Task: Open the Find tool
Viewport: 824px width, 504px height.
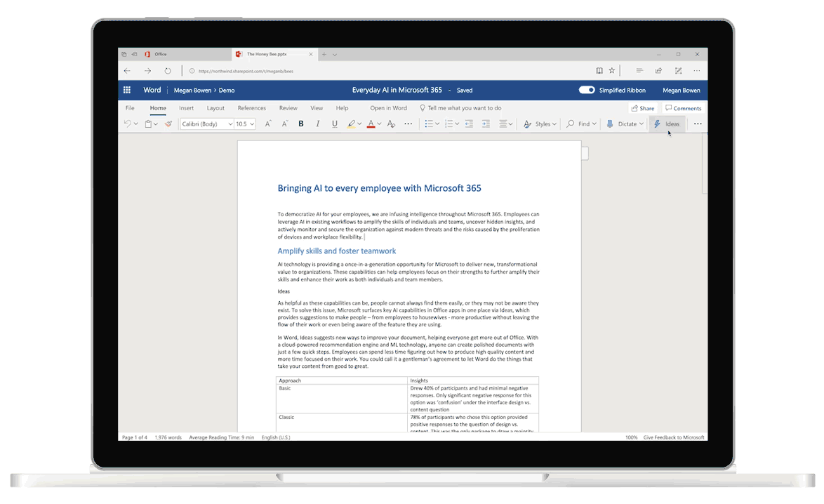Action: pyautogui.click(x=580, y=124)
